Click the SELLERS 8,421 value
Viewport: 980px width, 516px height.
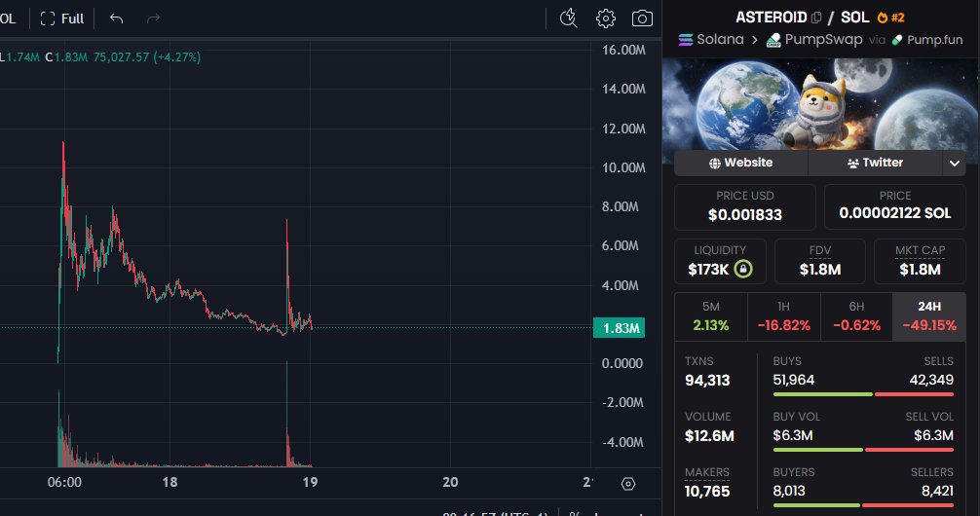click(x=937, y=491)
